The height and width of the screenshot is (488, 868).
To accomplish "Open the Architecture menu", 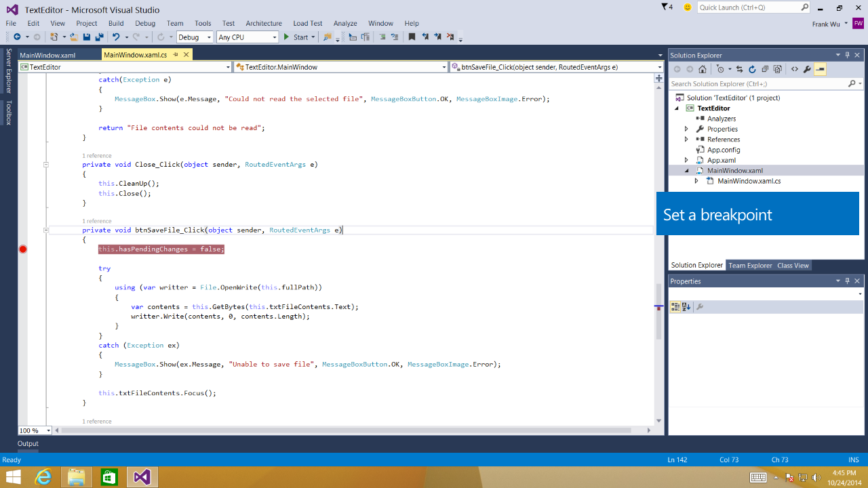I will (x=264, y=23).
